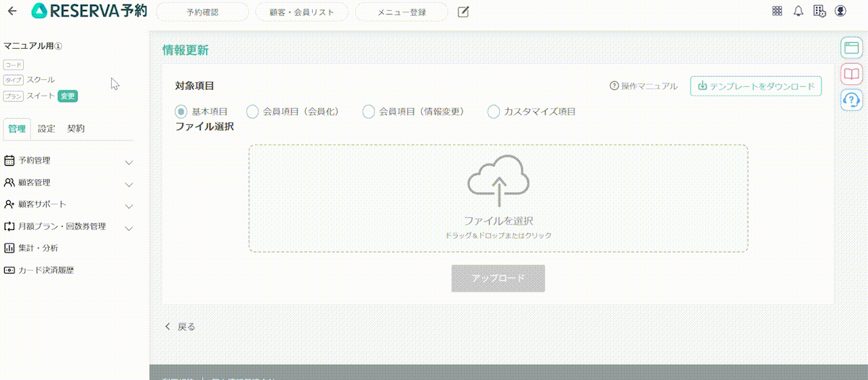Expand the 月額プラン・回数券管理 chevron
Image resolution: width=868 pixels, height=380 pixels.
point(129,228)
